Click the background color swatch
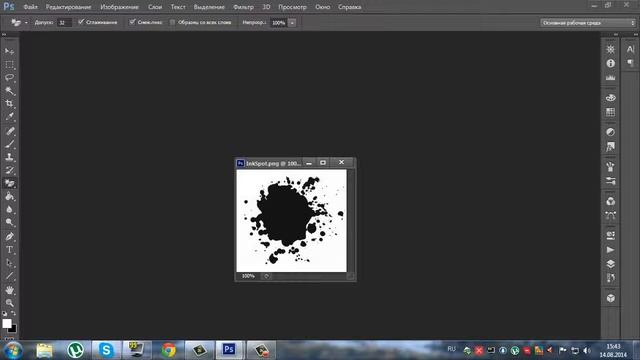Image resolution: width=640 pixels, height=360 pixels. click(x=14, y=329)
